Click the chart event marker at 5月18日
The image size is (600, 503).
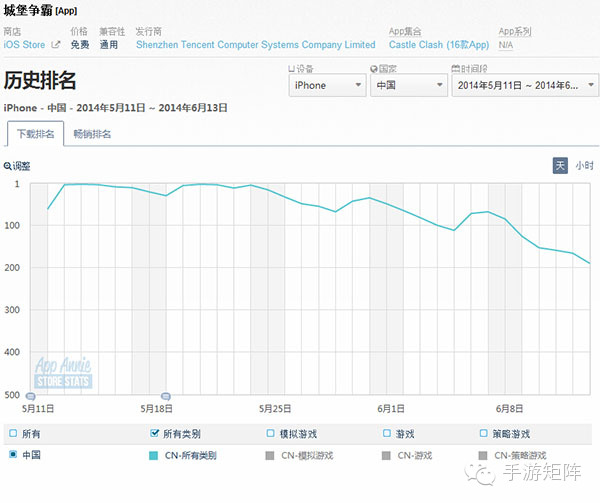[165, 396]
